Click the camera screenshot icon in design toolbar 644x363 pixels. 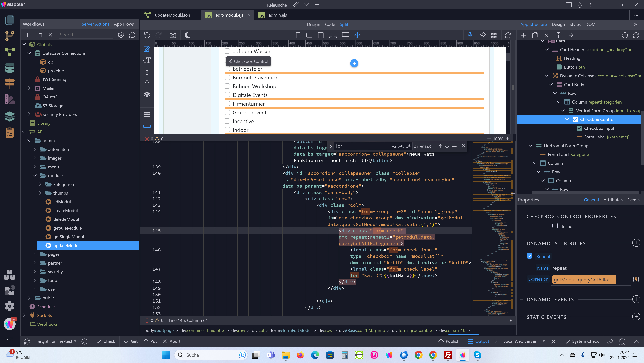click(173, 35)
